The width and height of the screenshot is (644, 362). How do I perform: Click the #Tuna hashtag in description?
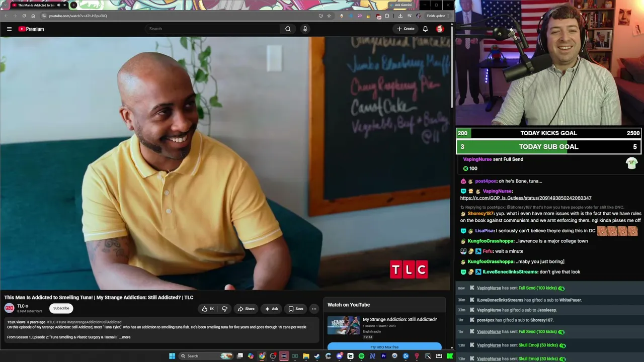tap(61, 322)
